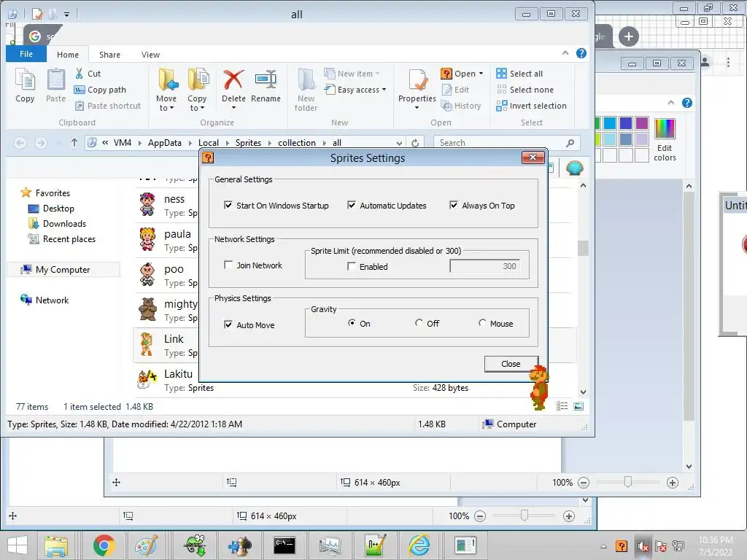The width and height of the screenshot is (747, 560).
Task: Click Edit in the Open group
Action: (x=455, y=90)
